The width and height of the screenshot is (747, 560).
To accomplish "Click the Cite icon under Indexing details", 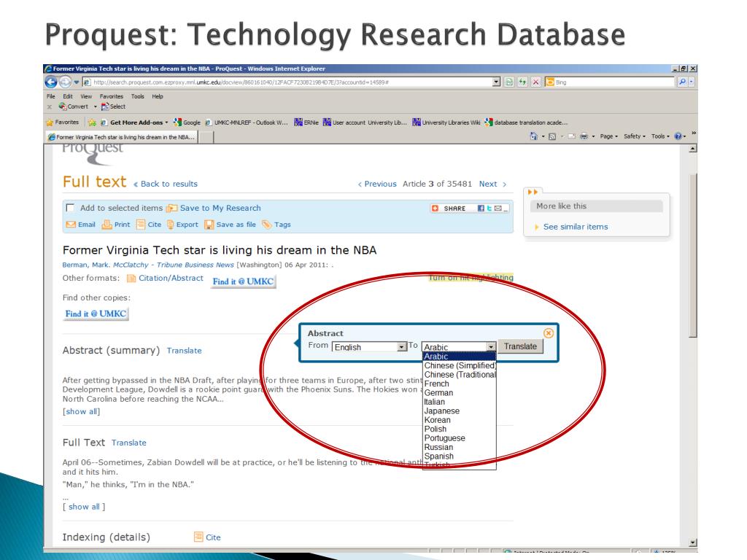I will point(198,537).
